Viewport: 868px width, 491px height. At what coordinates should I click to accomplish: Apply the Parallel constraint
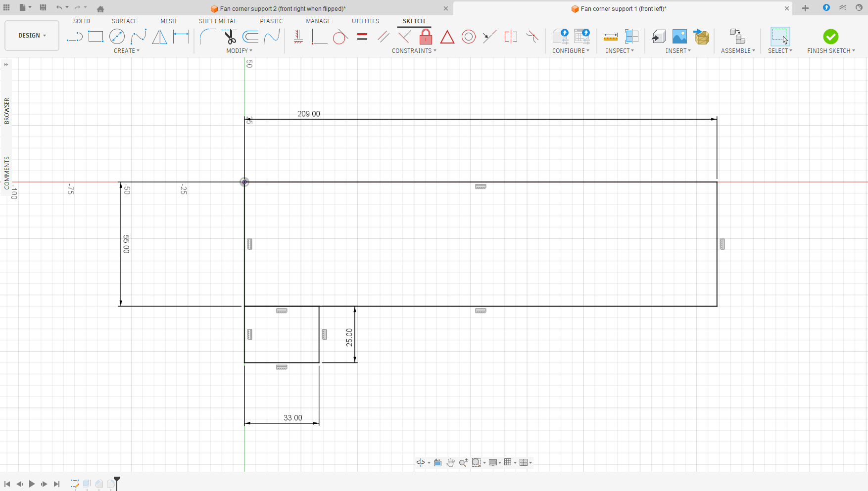384,37
